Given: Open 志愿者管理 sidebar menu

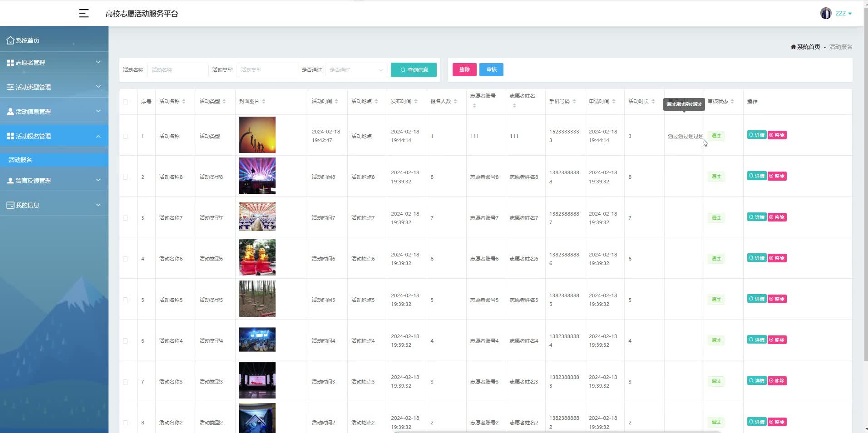Looking at the screenshot, I should [54, 63].
